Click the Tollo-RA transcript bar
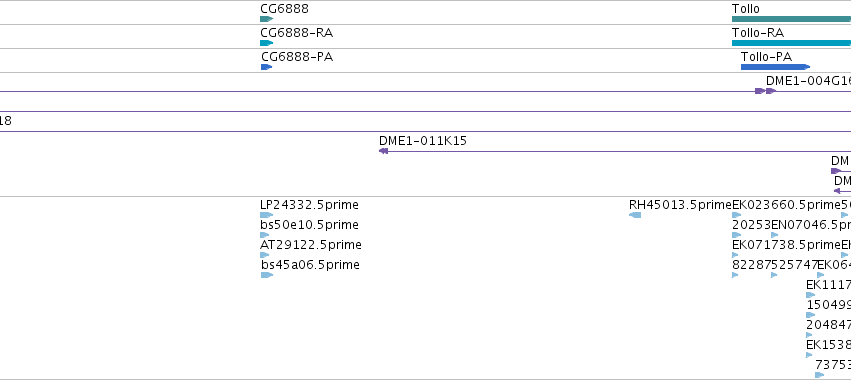This screenshot has height=380, width=851. tap(791, 43)
